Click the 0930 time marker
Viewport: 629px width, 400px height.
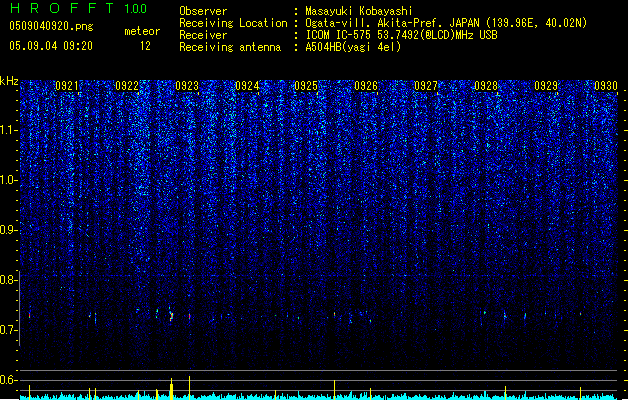[x=606, y=86]
